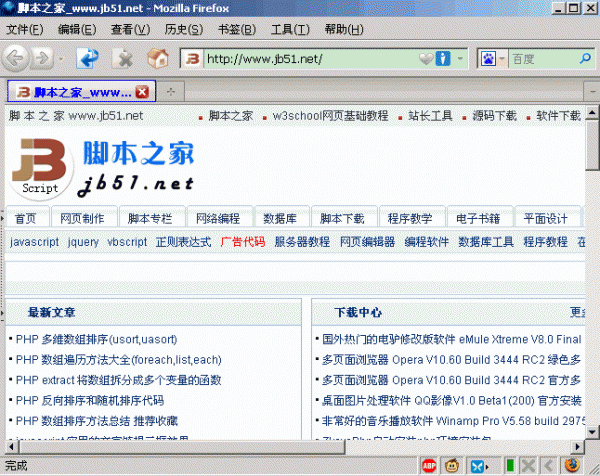The width and height of the screenshot is (600, 476).
Task: Open download eMule Xtreme V8.0 Final
Action: click(x=452, y=339)
